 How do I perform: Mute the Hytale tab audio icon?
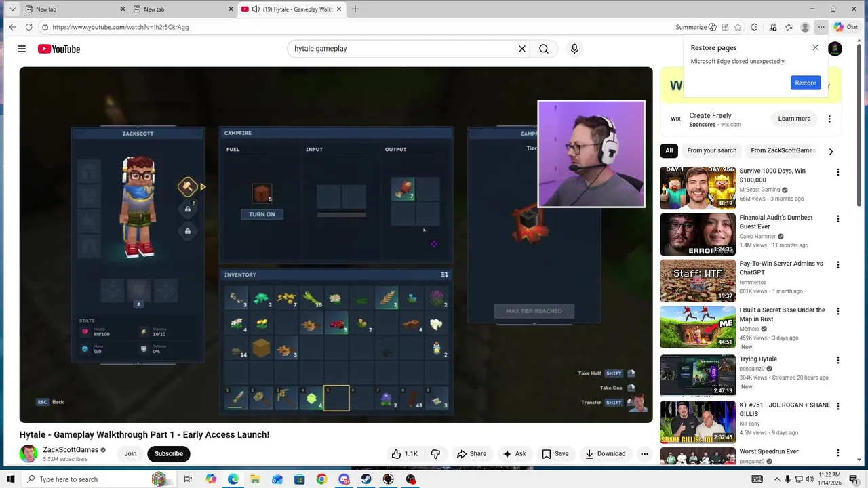tap(256, 9)
